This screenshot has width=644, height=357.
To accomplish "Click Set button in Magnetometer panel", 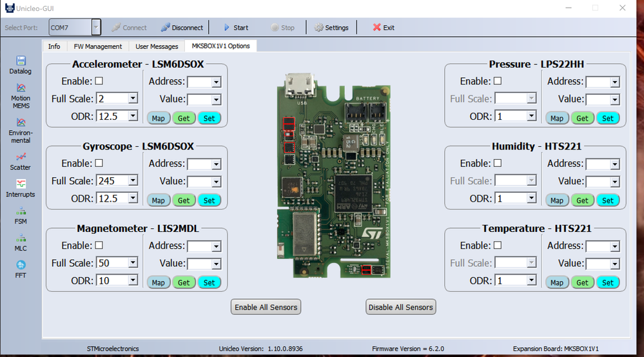I will click(210, 282).
